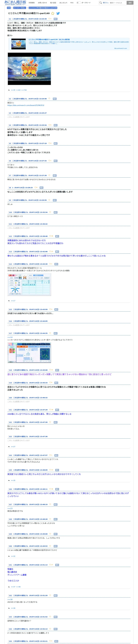Follow the >>740 reply link under post 1
The width and height of the screenshot is (138, 644).
24,90
